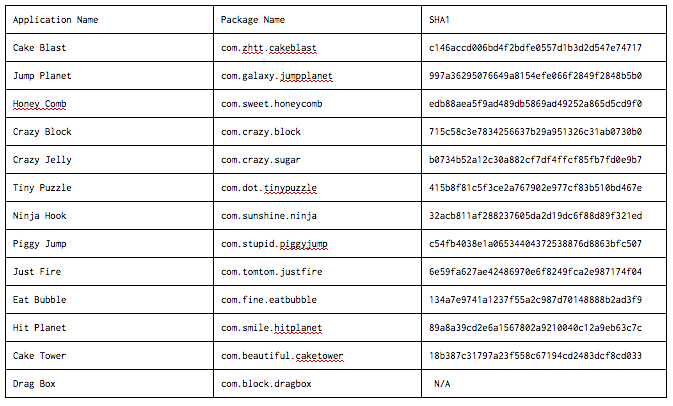Click the underlined piggyjump package text
This screenshot has height=406, width=673.
point(303,244)
